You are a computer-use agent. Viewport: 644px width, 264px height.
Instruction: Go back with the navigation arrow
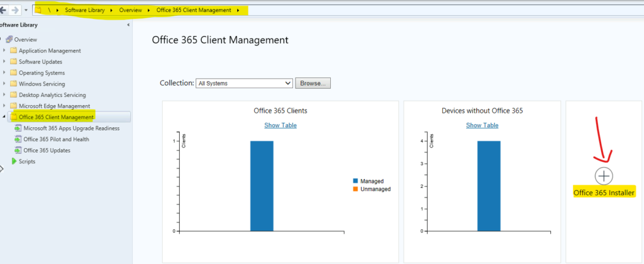click(3, 10)
